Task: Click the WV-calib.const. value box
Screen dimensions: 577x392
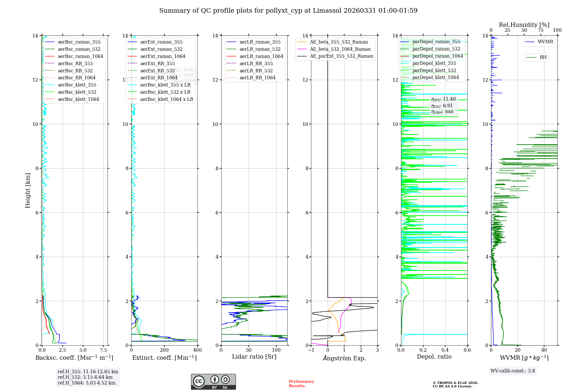Action: pyautogui.click(x=512, y=371)
